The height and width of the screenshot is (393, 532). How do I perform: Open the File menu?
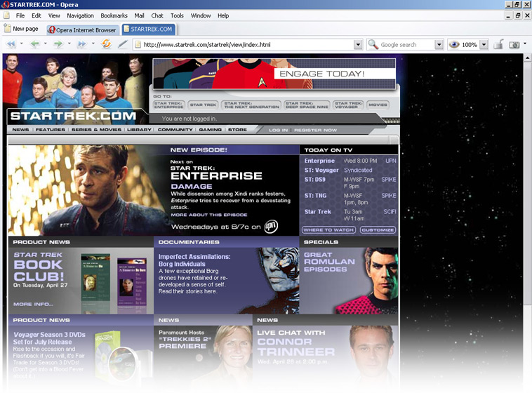[x=20, y=15]
